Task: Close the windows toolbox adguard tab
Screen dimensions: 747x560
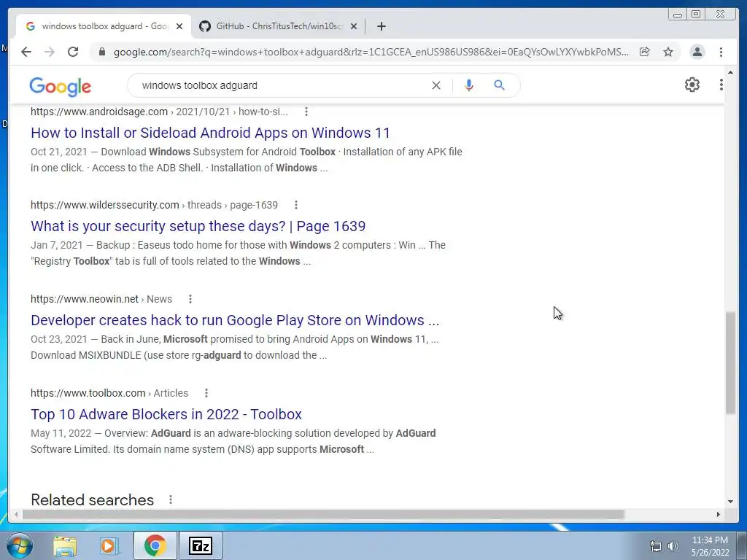Action: tap(179, 26)
